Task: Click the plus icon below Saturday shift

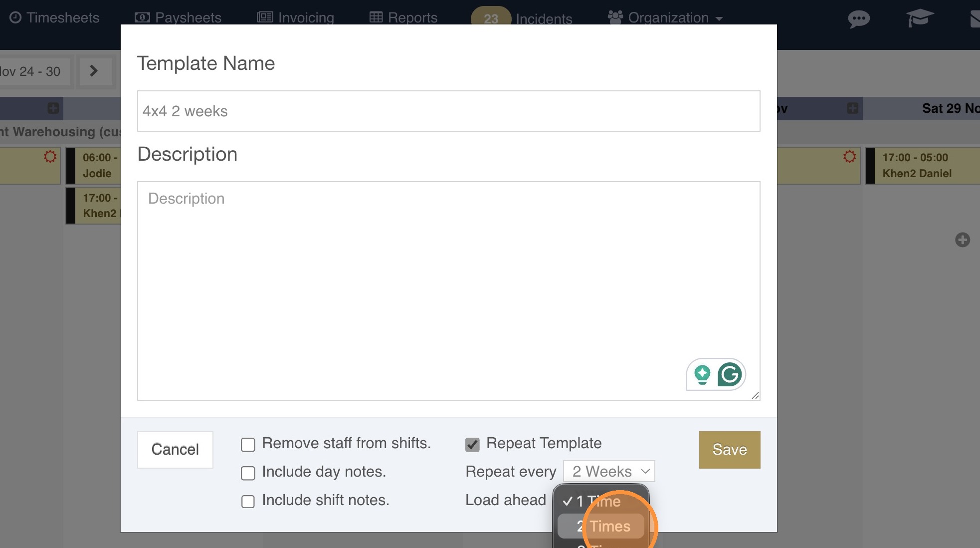Action: pyautogui.click(x=962, y=240)
